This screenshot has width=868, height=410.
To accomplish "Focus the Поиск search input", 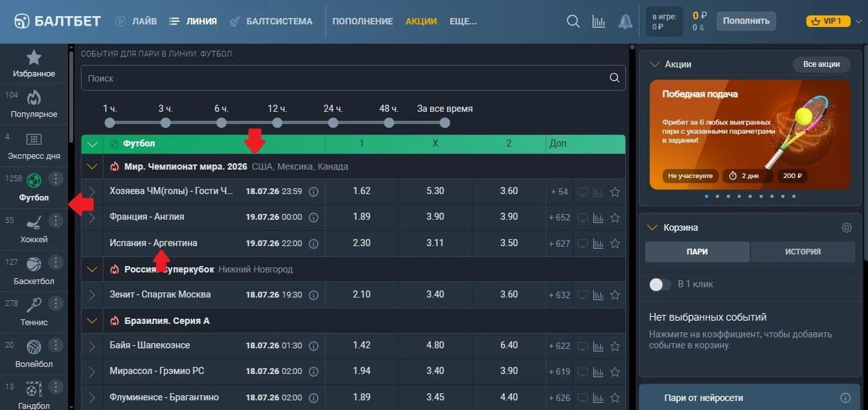I will click(353, 78).
